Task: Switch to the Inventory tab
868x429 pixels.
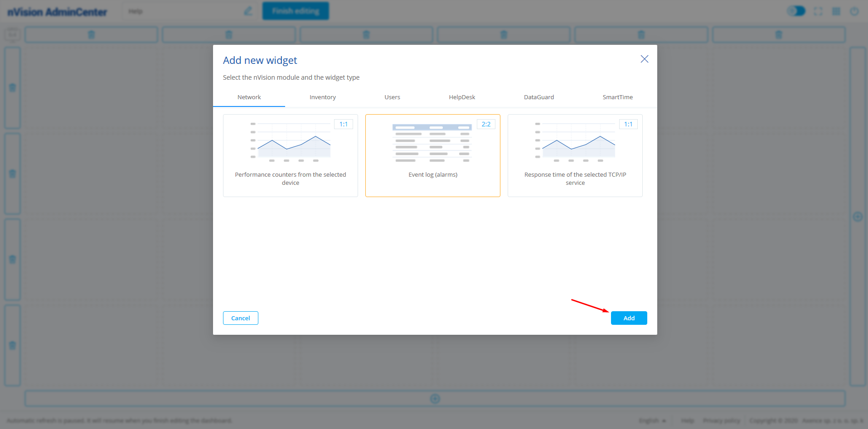Action: click(x=322, y=97)
